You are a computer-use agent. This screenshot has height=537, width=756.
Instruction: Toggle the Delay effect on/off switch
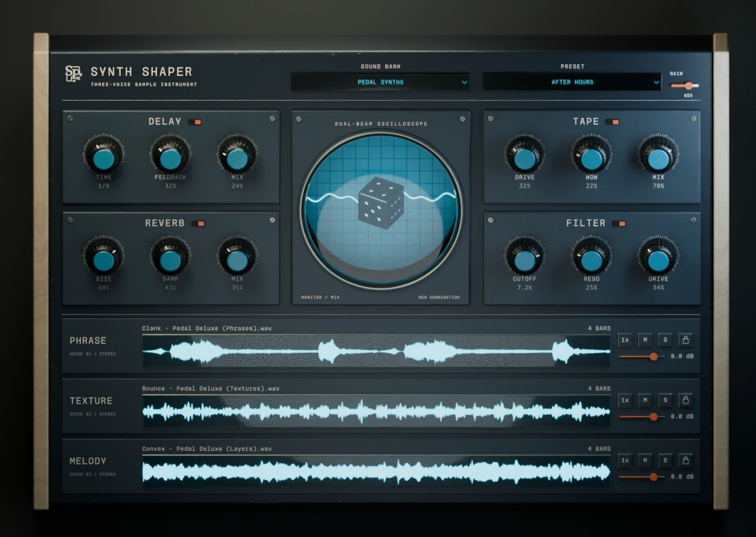tap(195, 122)
